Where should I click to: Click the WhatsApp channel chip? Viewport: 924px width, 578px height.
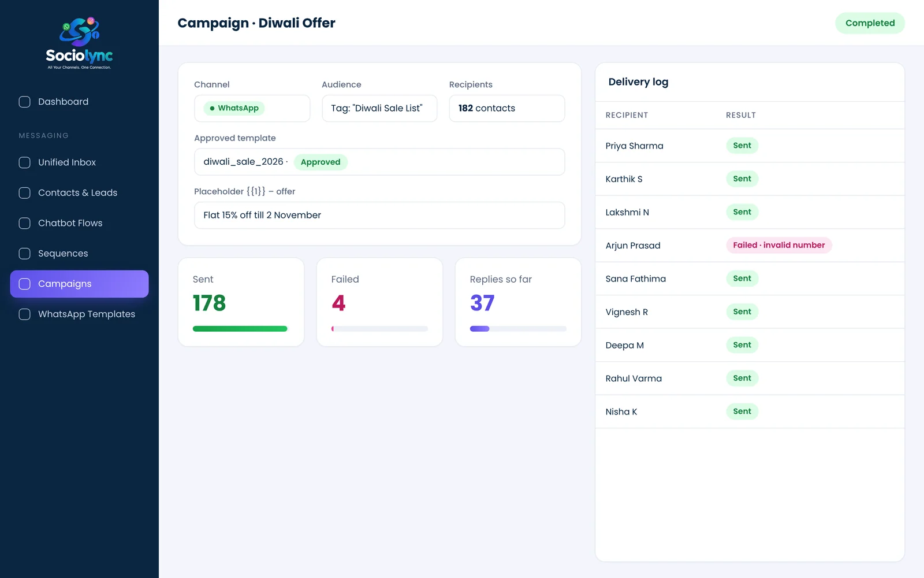point(234,108)
